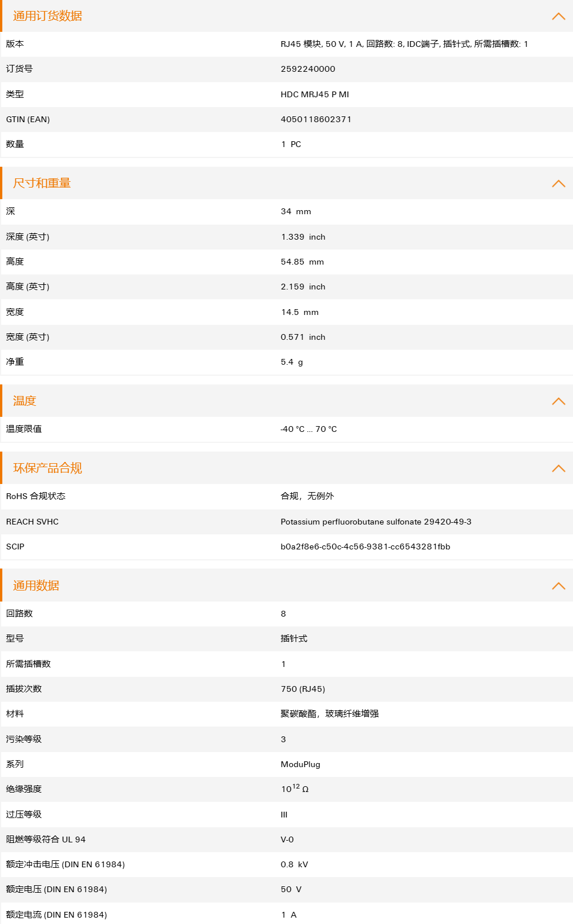Click the rated impulse voltage 0.8 kV
This screenshot has height=924, width=573.
294,864
